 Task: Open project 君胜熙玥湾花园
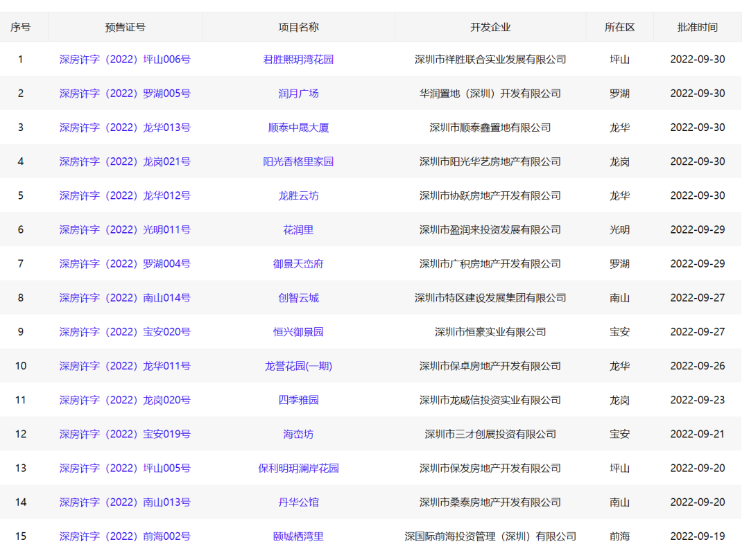point(298,59)
